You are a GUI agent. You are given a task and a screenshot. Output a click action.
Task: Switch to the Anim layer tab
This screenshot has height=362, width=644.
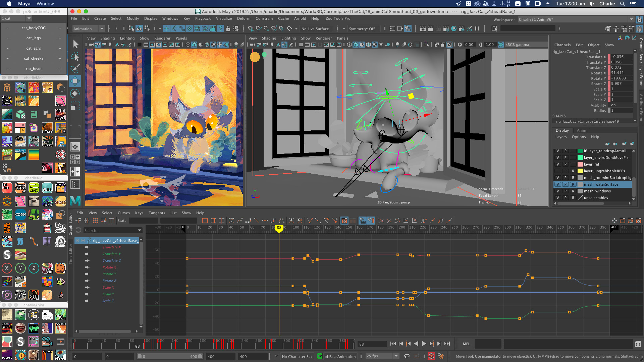(x=581, y=130)
